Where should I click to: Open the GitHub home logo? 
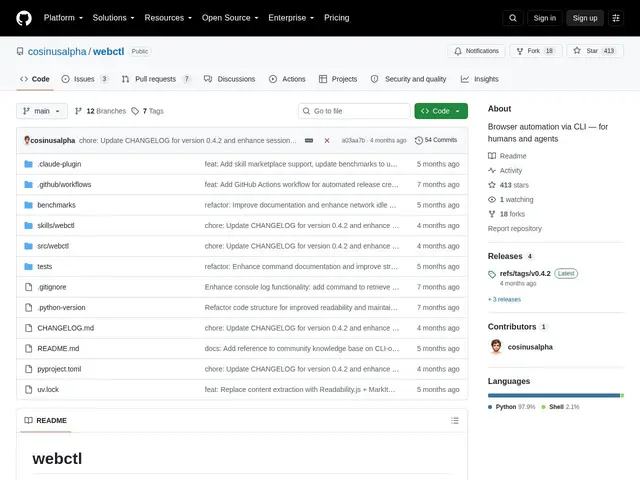pyautogui.click(x=24, y=18)
